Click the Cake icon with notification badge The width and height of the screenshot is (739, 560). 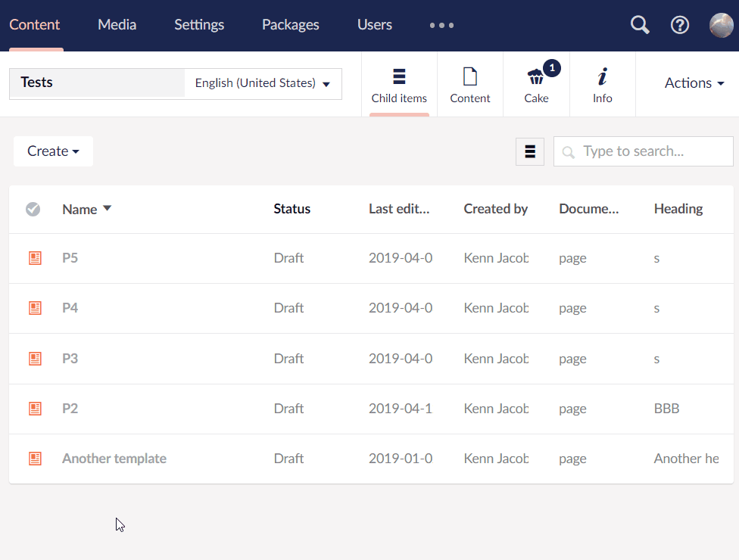[536, 76]
